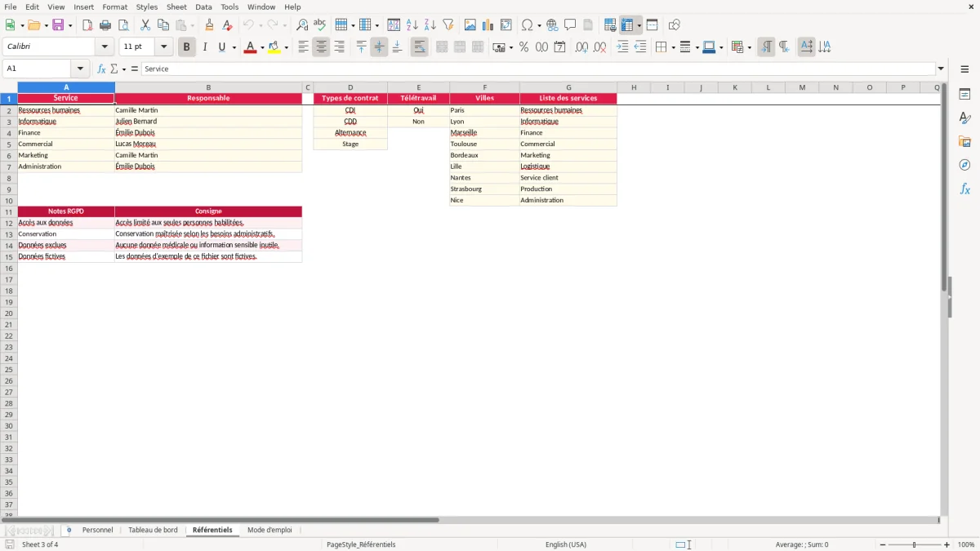The image size is (980, 551).
Task: Open the Data menu
Action: pos(203,7)
